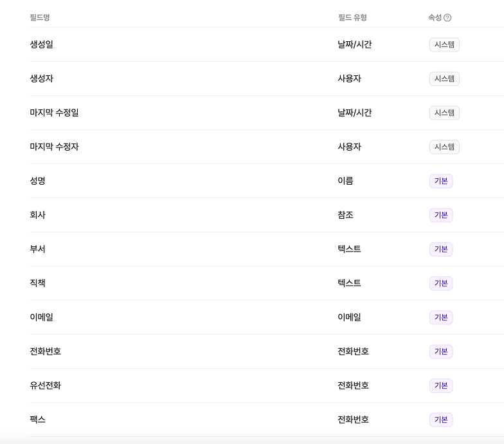Click the help icon next to 속성 header
The image size is (504, 444).
click(447, 18)
